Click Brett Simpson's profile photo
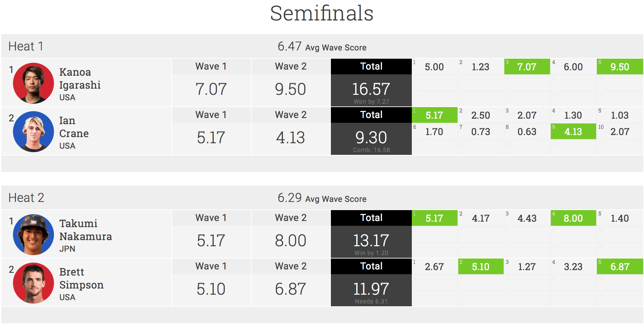 click(x=33, y=283)
